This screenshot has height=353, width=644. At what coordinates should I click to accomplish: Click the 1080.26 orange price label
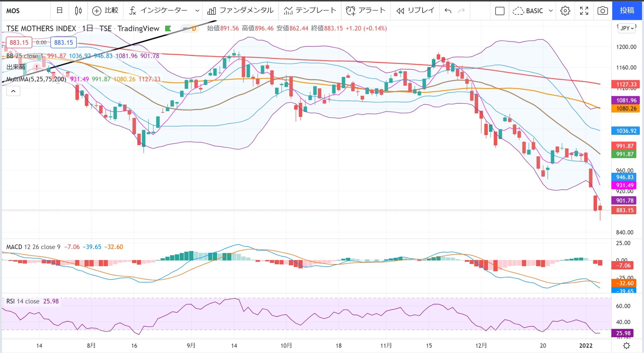coord(626,108)
